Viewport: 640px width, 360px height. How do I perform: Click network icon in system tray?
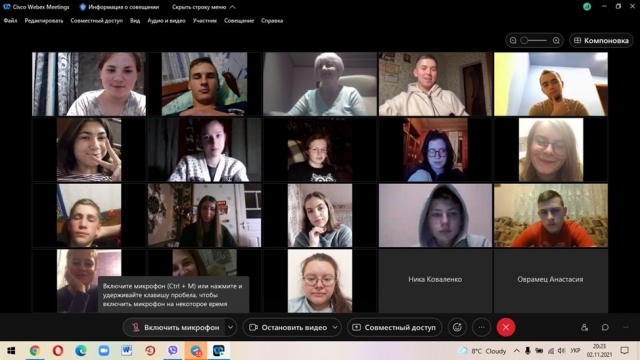(551, 351)
